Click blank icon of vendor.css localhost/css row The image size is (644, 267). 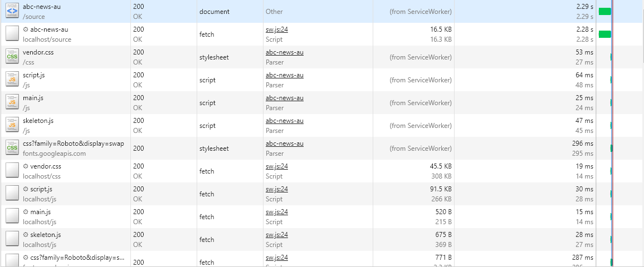tap(12, 170)
